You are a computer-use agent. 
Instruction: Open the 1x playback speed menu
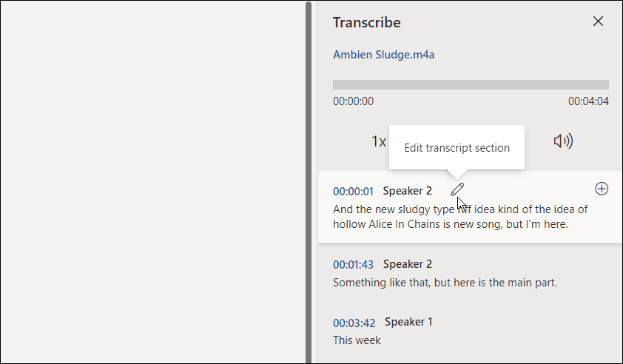point(378,141)
